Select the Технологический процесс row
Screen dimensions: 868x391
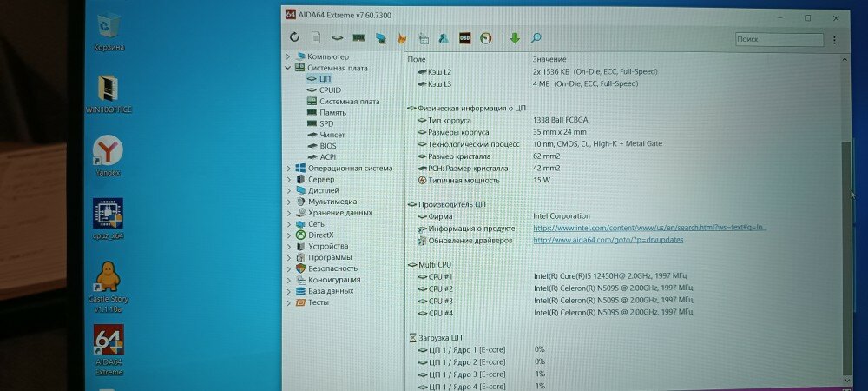540,144
